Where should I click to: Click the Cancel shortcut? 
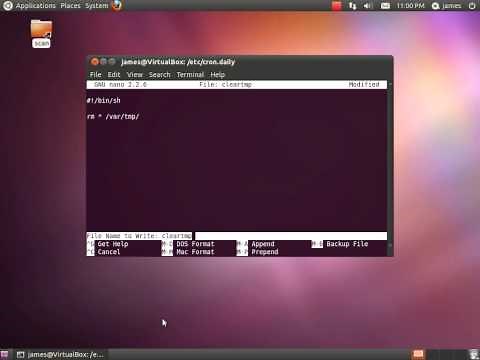click(104, 252)
